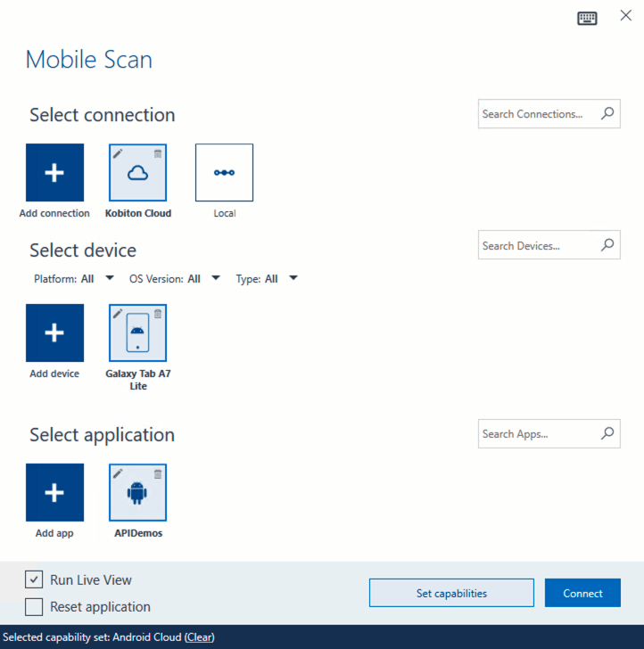Click the Search Apps magnifier icon
Screen dimensions: 644x649
point(607,433)
